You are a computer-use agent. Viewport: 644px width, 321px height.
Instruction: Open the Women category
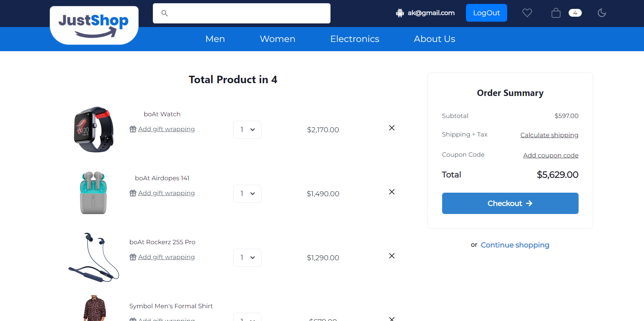(278, 39)
